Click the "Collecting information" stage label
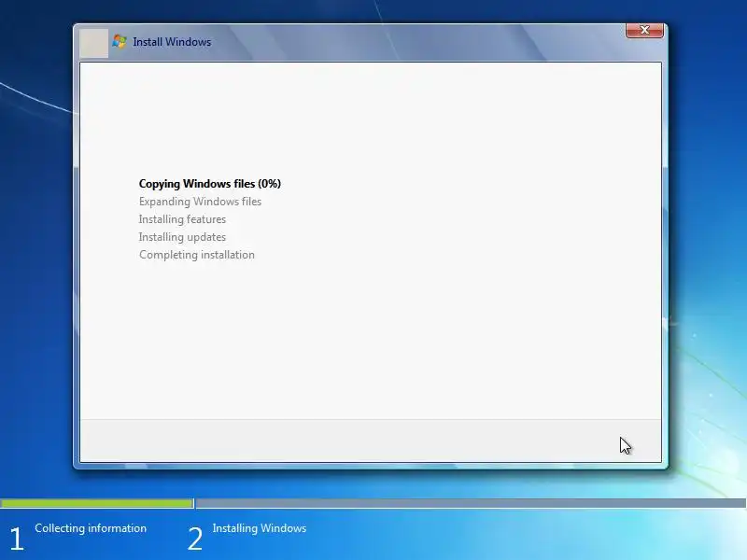Viewport: 747px width, 560px height. 91,528
